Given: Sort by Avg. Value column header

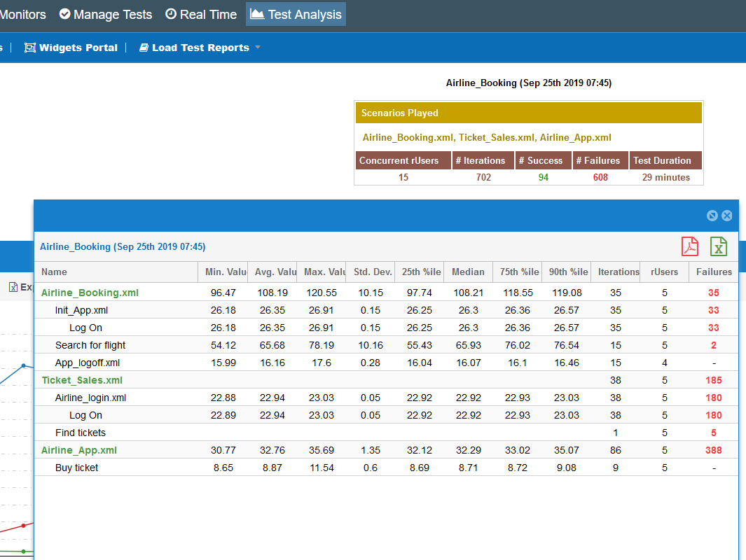Looking at the screenshot, I should tap(272, 272).
